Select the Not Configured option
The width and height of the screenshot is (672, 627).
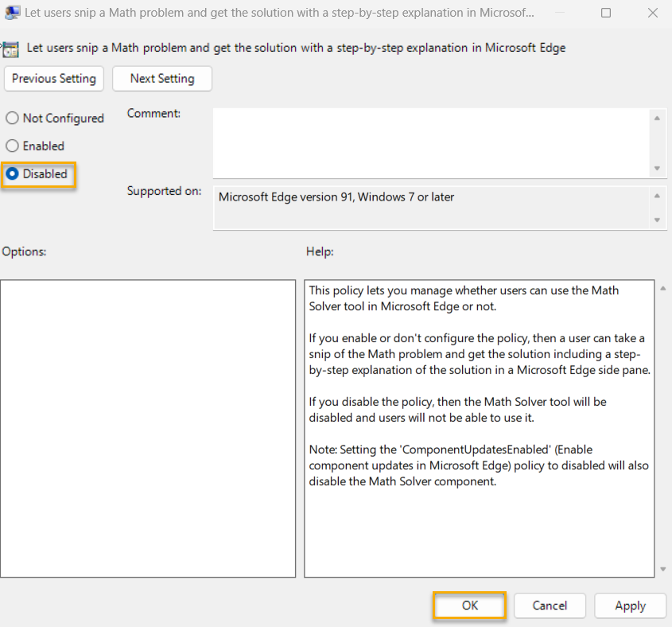click(12, 118)
